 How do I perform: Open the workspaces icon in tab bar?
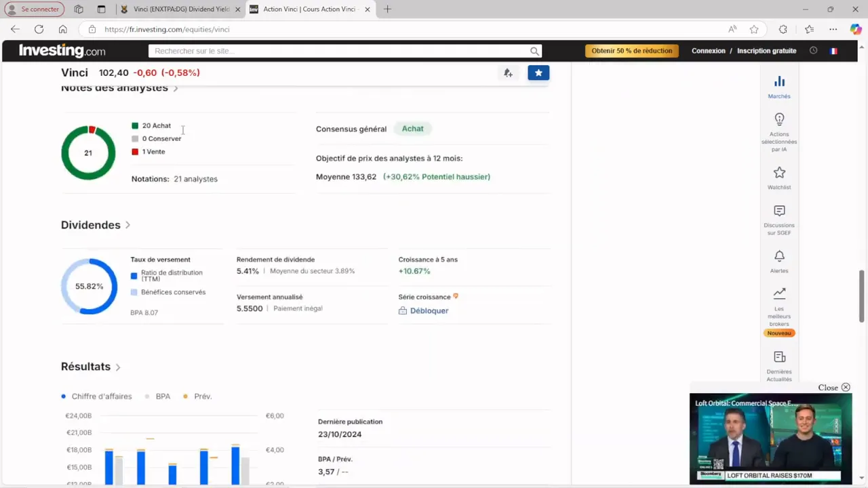tap(79, 9)
